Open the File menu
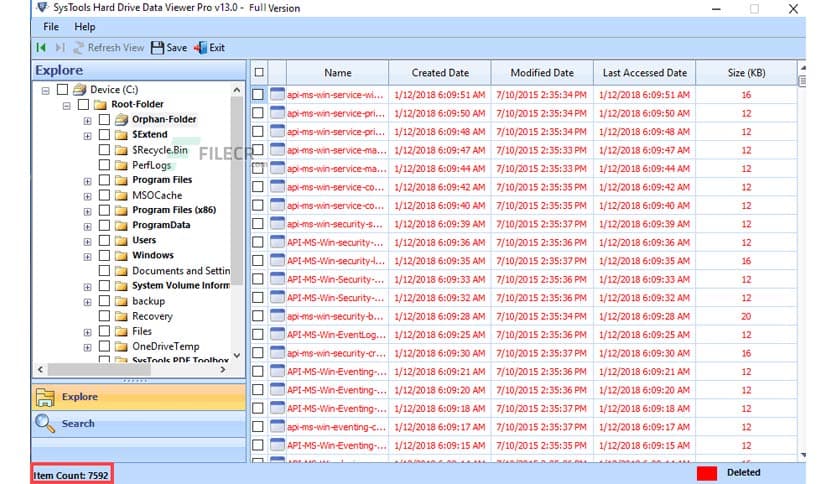 coord(51,27)
